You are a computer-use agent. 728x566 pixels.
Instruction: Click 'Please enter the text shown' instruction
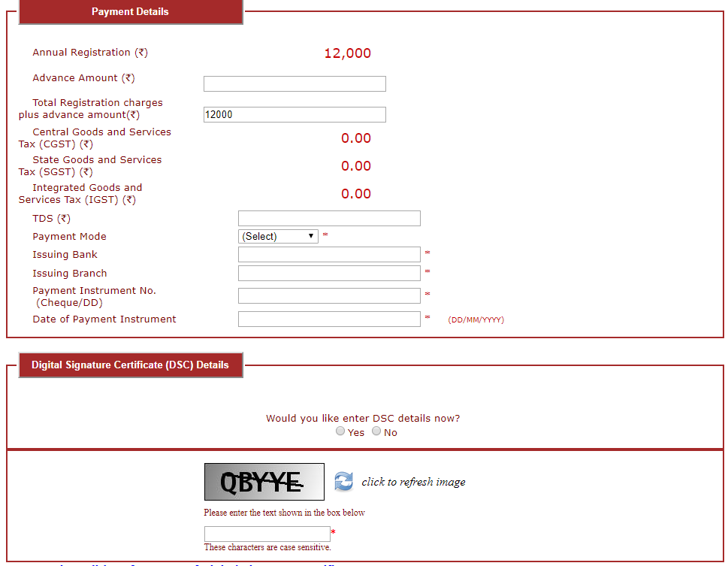pos(284,513)
